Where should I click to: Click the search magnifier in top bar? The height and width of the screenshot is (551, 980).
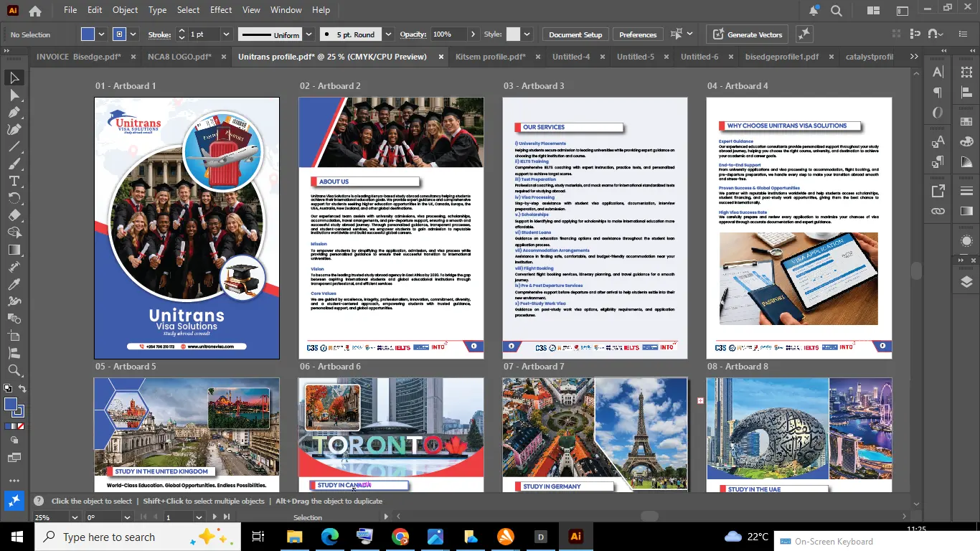[x=837, y=11]
